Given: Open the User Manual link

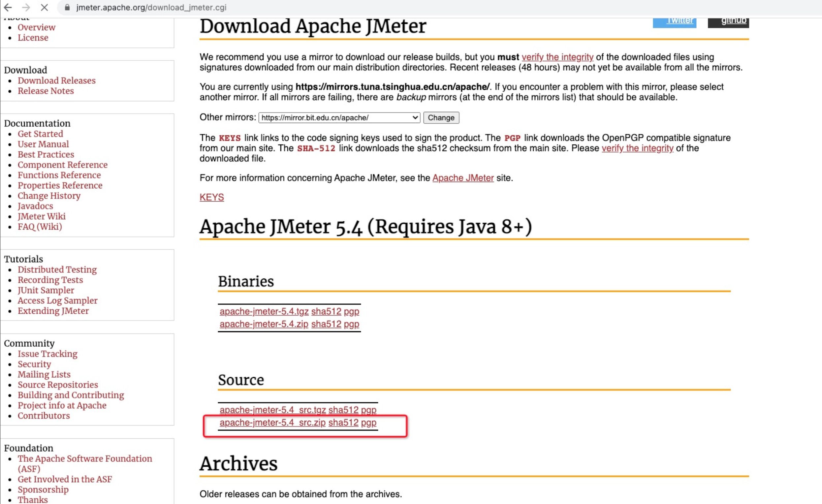Looking at the screenshot, I should click(43, 144).
